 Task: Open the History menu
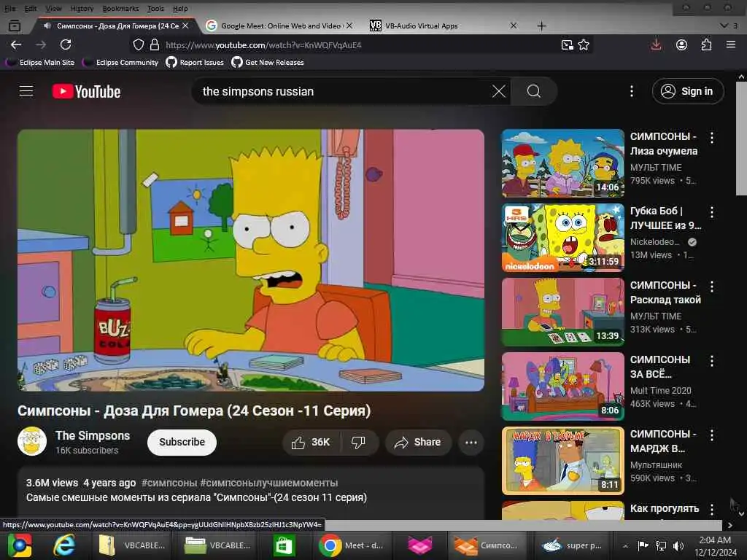82,9
